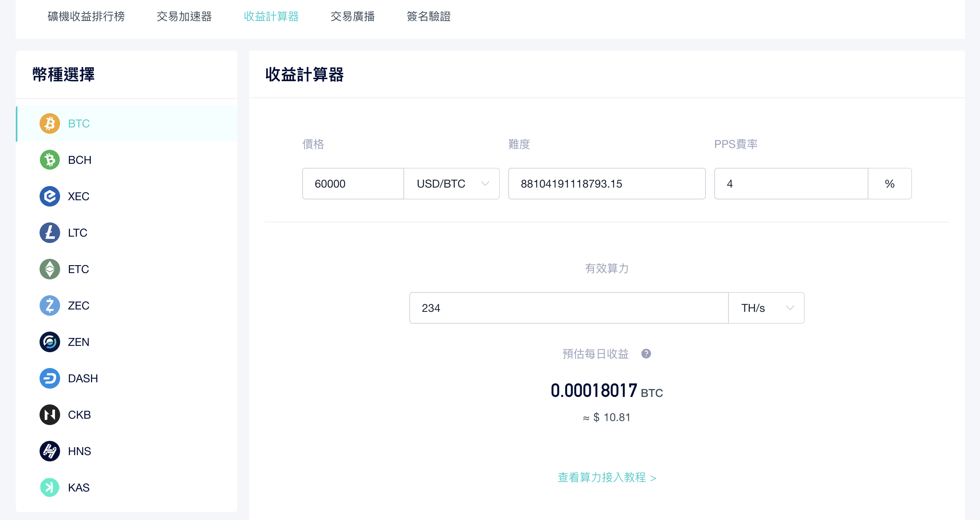Open the 交易加速器 tab
The height and width of the screenshot is (520, 980).
click(x=184, y=16)
